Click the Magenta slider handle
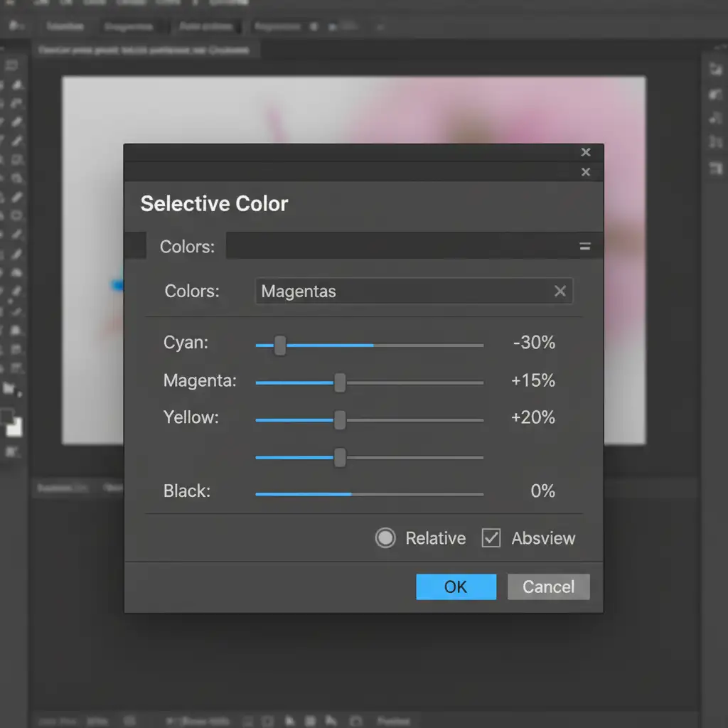Image resolution: width=728 pixels, height=728 pixels. pos(340,382)
